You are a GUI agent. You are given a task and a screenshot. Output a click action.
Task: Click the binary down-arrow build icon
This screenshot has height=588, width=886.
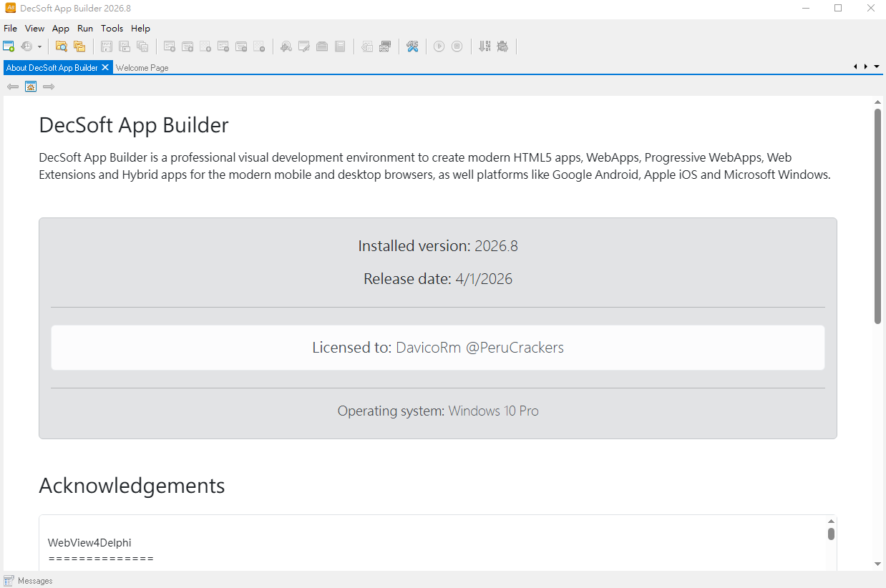[x=485, y=46]
